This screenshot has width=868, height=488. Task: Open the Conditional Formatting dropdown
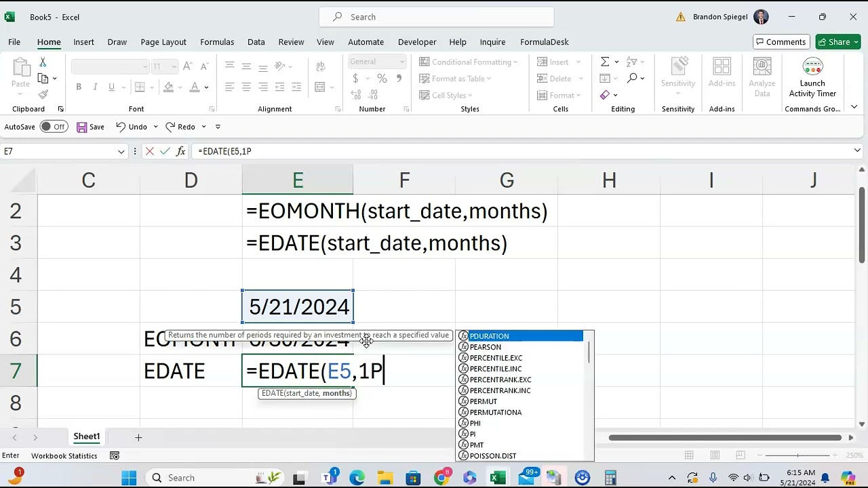pyautogui.click(x=469, y=62)
